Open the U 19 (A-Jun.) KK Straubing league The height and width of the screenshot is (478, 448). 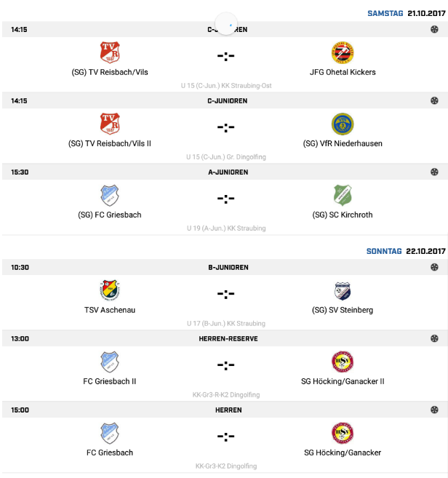pyautogui.click(x=225, y=228)
